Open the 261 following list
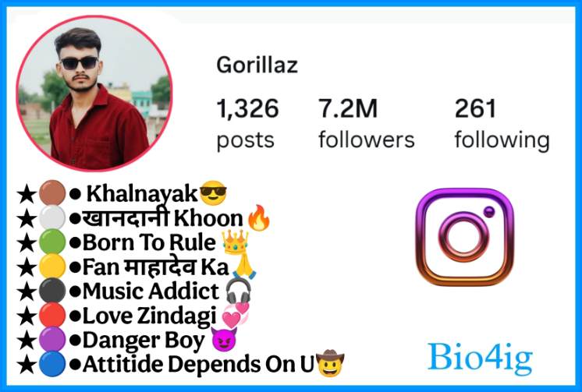Image resolution: width=582 pixels, height=392 pixels. click(x=502, y=124)
